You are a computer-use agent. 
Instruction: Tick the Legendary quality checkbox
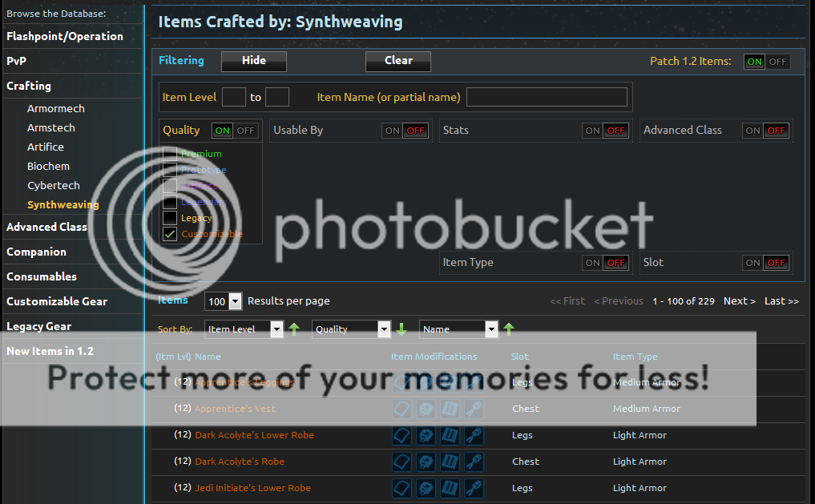click(x=170, y=202)
